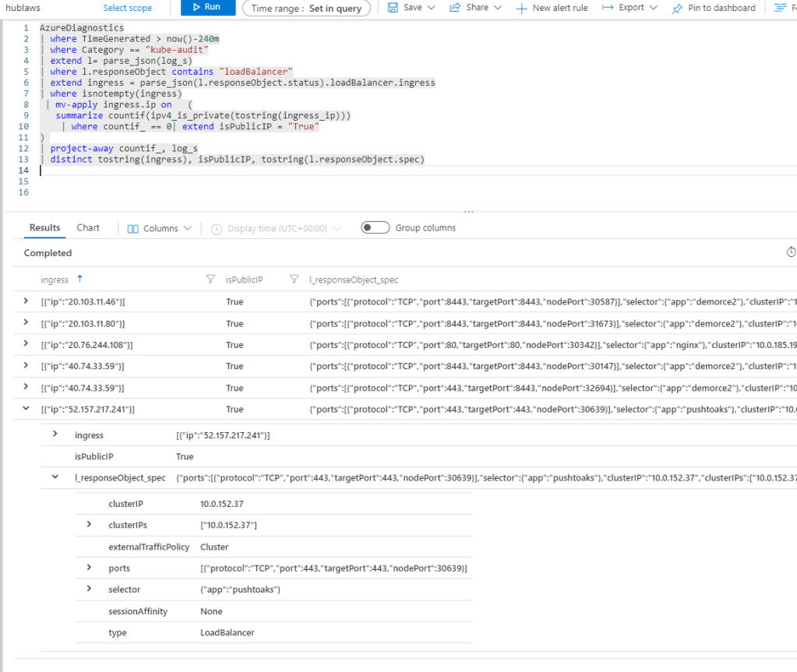Select the Results tab

(44, 228)
